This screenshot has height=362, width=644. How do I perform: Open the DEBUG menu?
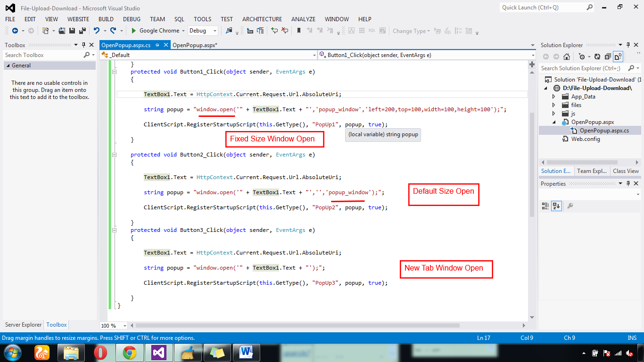pyautogui.click(x=132, y=19)
